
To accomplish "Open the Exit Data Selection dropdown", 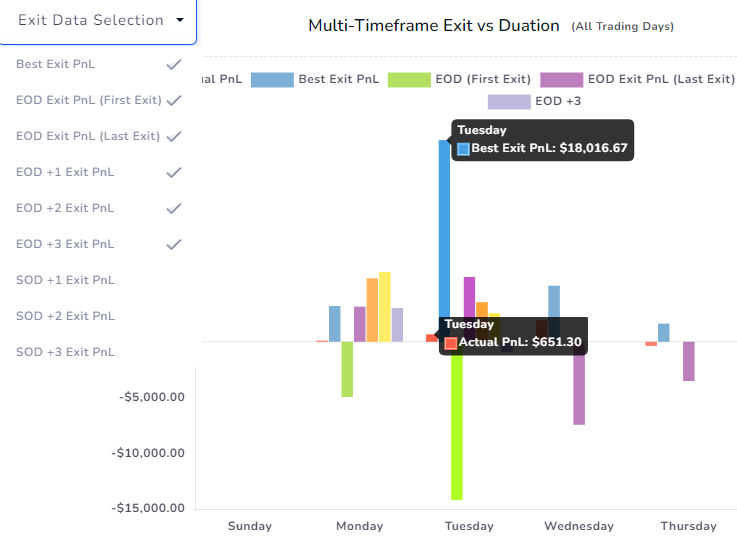I will [98, 21].
